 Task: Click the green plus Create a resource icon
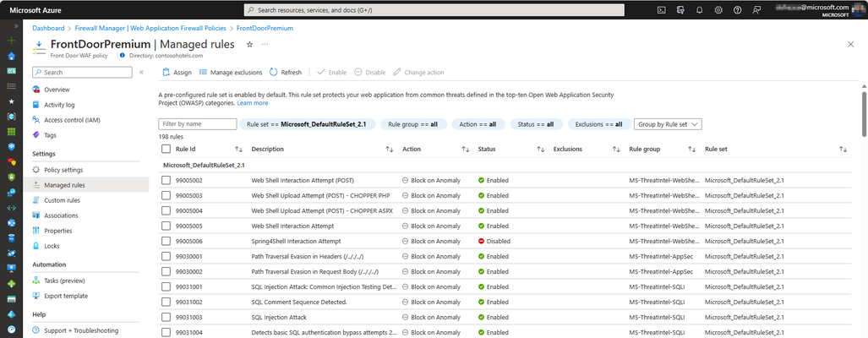pos(12,41)
